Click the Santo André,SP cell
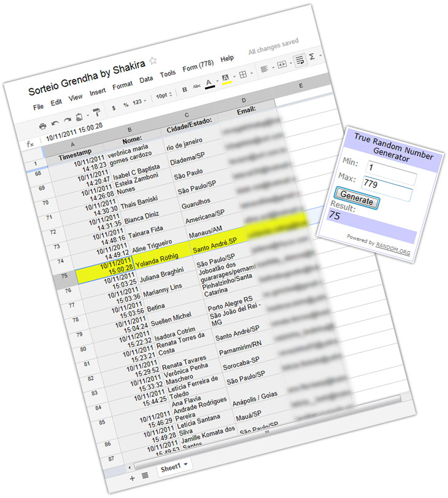 coord(218,243)
